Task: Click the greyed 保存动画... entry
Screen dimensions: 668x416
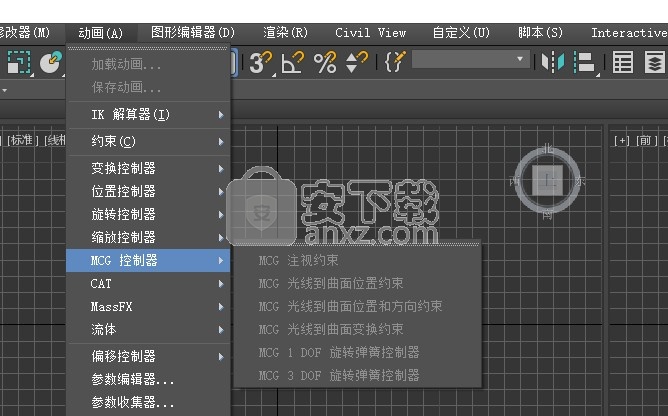Action: (x=148, y=88)
